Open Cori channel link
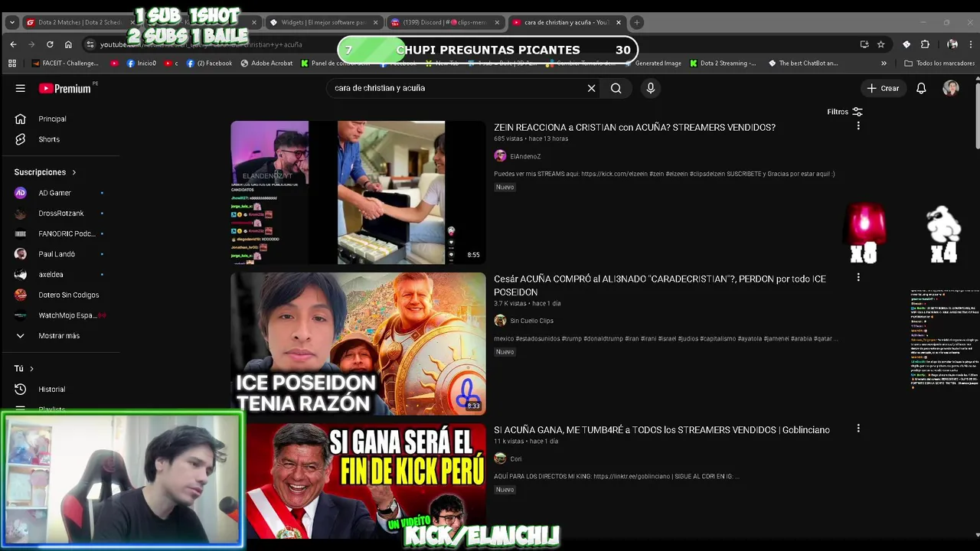This screenshot has width=980, height=551. (x=516, y=458)
